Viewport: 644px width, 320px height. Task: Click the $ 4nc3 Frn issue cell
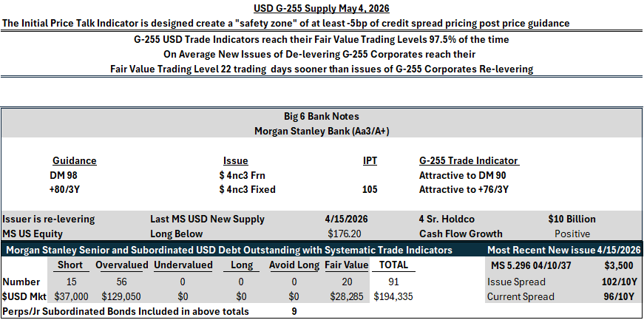[x=242, y=175]
